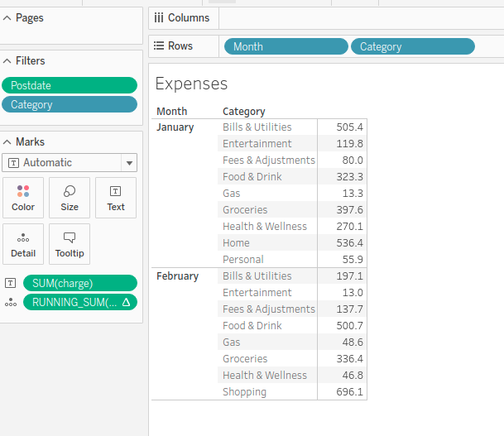This screenshot has width=504, height=436.
Task: Click the delta symbol on RUNNING_SUM pill
Action: click(126, 303)
